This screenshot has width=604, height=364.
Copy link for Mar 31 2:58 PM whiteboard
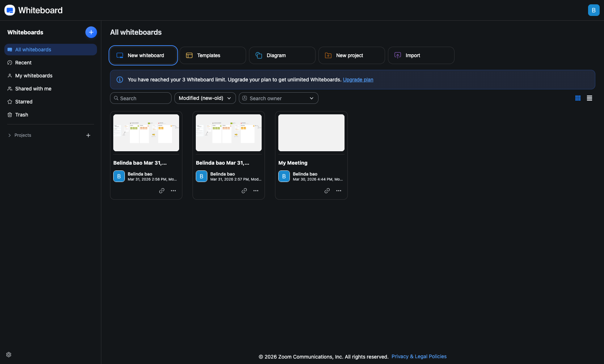(162, 191)
